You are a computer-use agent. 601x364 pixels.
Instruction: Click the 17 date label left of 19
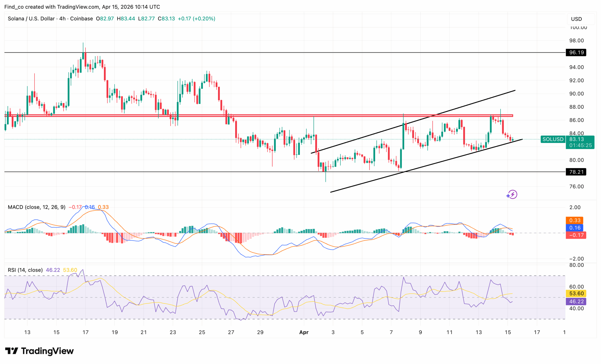(x=86, y=332)
